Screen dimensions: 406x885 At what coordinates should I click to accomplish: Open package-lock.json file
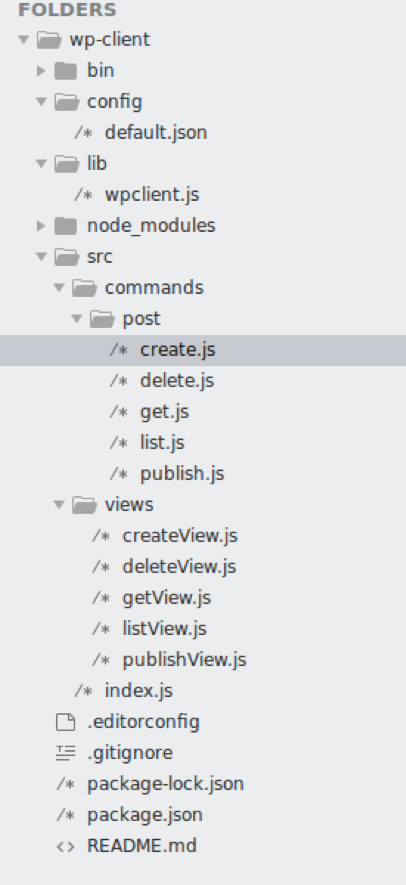coord(165,784)
